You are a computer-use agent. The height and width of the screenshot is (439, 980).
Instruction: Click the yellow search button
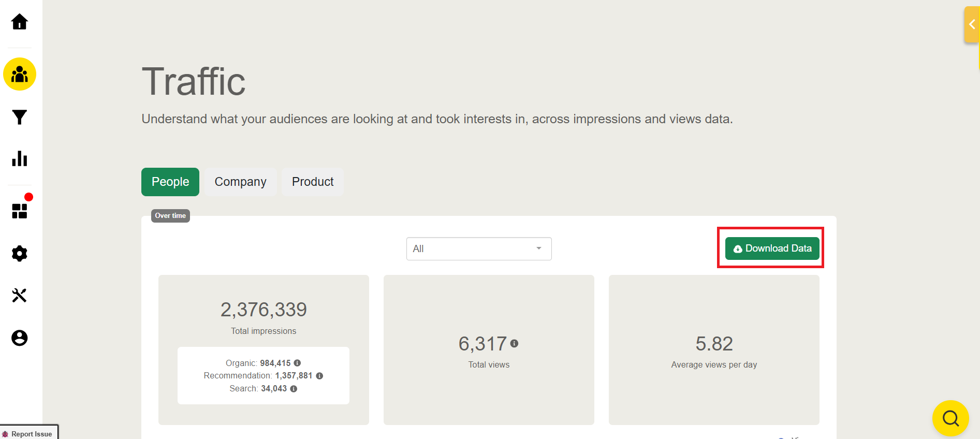pos(950,418)
